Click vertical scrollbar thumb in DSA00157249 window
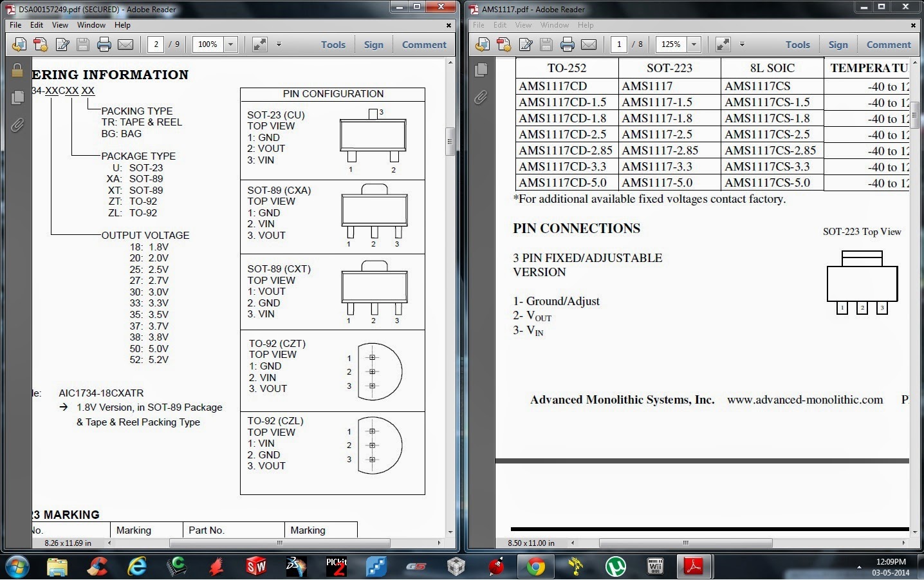This screenshot has width=924, height=580. tap(450, 142)
